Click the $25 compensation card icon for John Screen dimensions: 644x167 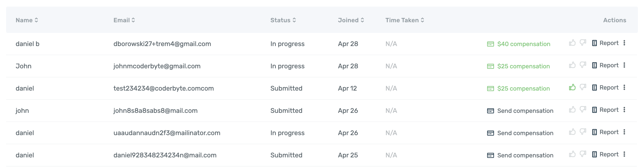(490, 66)
